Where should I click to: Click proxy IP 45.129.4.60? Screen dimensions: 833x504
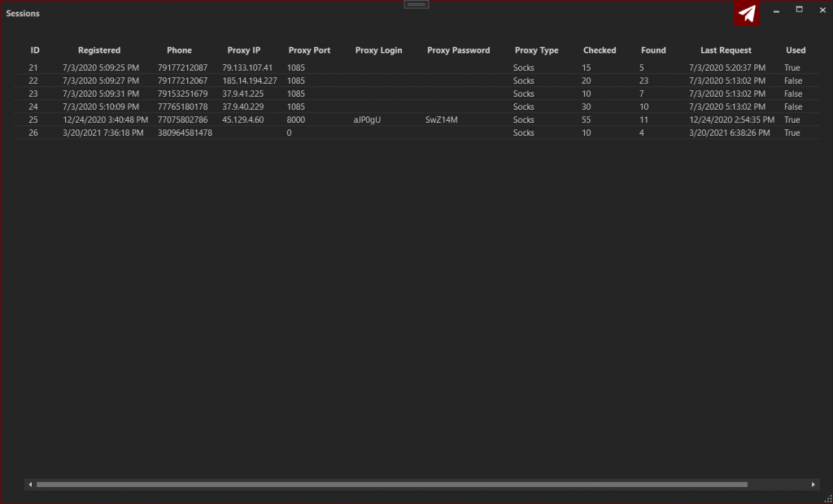pyautogui.click(x=242, y=119)
